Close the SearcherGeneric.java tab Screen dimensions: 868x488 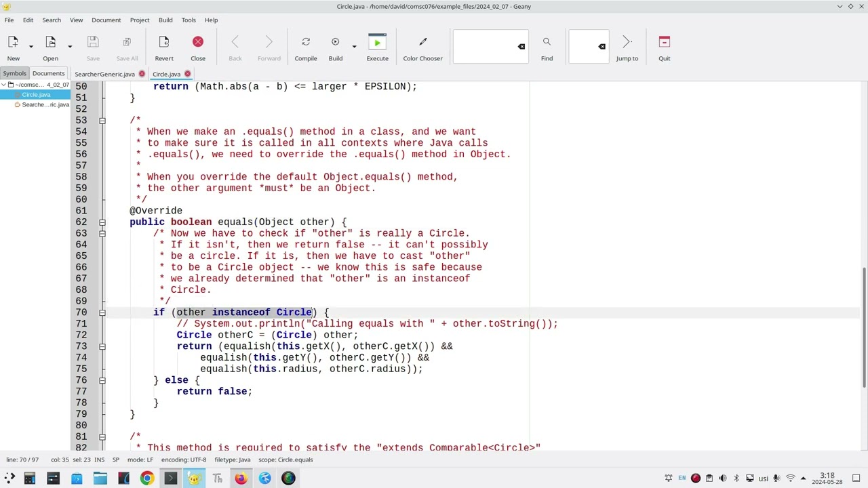click(x=142, y=74)
